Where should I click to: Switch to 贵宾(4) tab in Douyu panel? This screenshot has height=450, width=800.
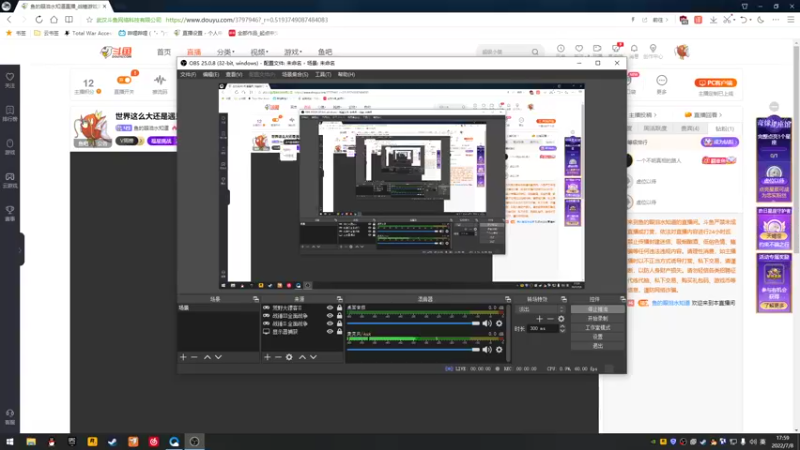click(690, 129)
